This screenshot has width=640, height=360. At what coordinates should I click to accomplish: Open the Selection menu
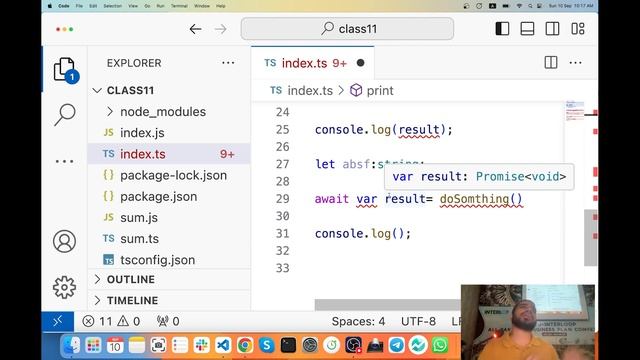point(113,6)
